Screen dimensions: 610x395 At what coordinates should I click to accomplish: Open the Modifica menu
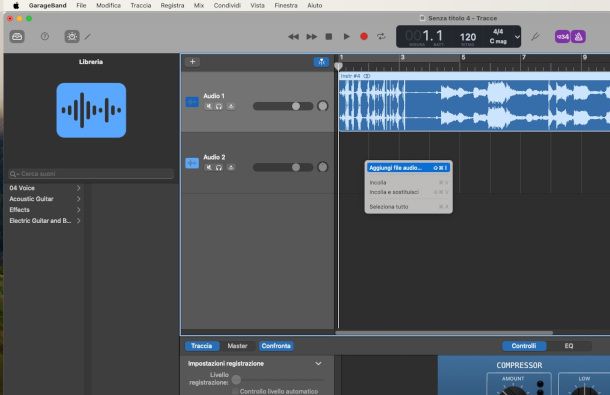pyautogui.click(x=109, y=5)
